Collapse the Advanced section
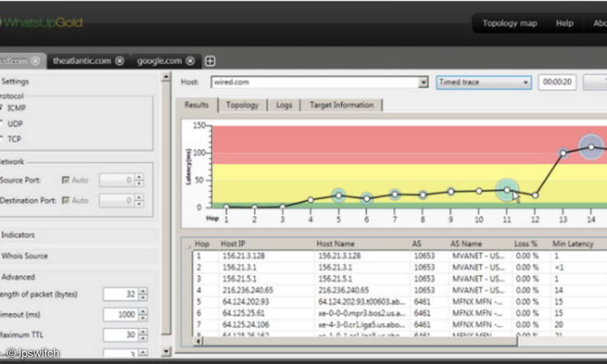 click(18, 277)
